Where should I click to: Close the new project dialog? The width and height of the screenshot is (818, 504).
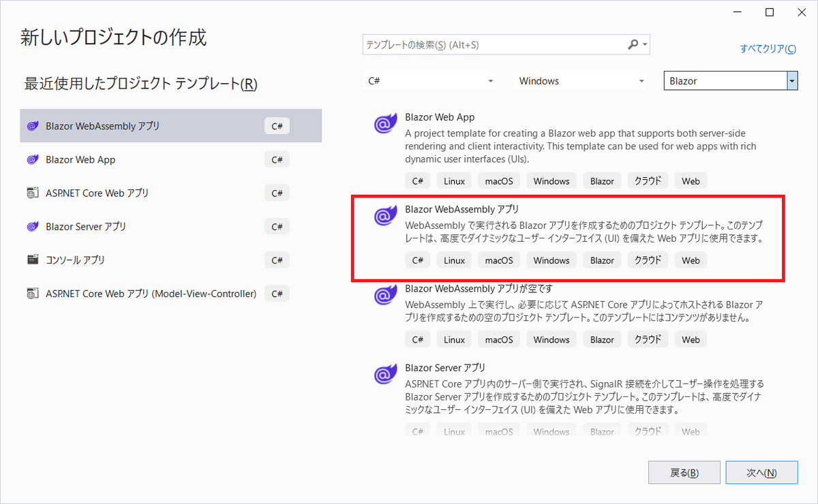pos(800,12)
